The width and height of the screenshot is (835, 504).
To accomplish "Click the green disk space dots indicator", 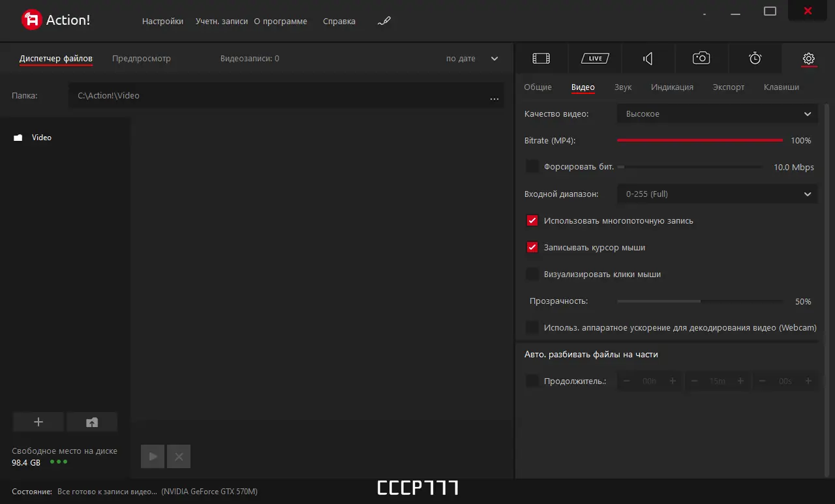I will (x=59, y=462).
